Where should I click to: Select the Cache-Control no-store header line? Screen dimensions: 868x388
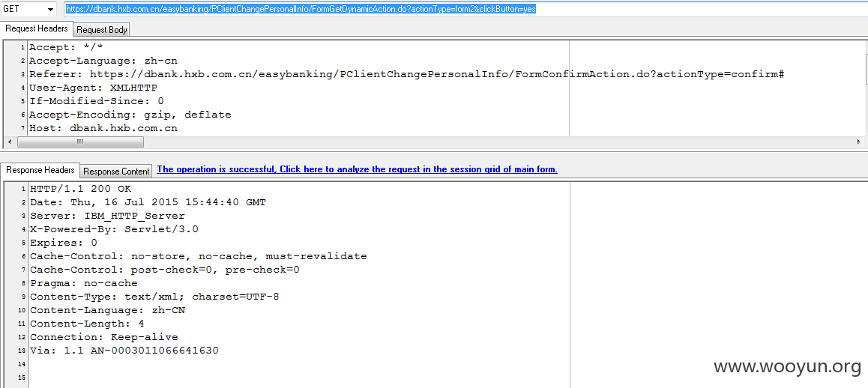point(198,256)
